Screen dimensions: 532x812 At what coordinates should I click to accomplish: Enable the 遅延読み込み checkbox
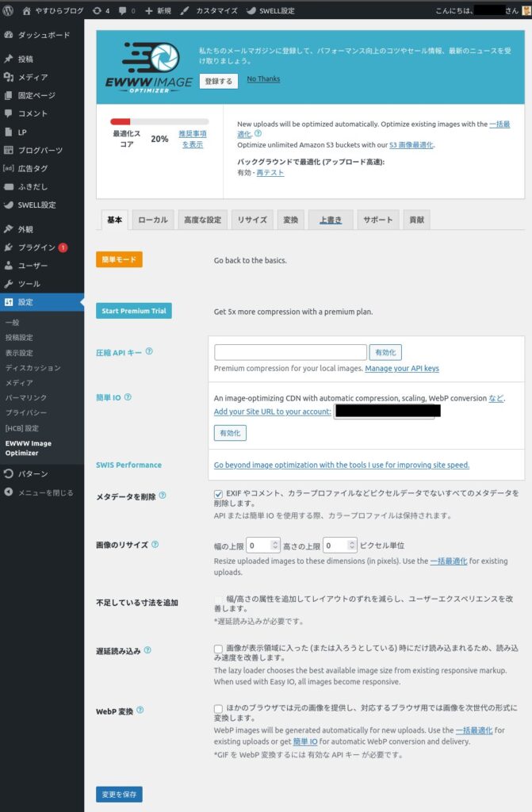pyautogui.click(x=218, y=649)
